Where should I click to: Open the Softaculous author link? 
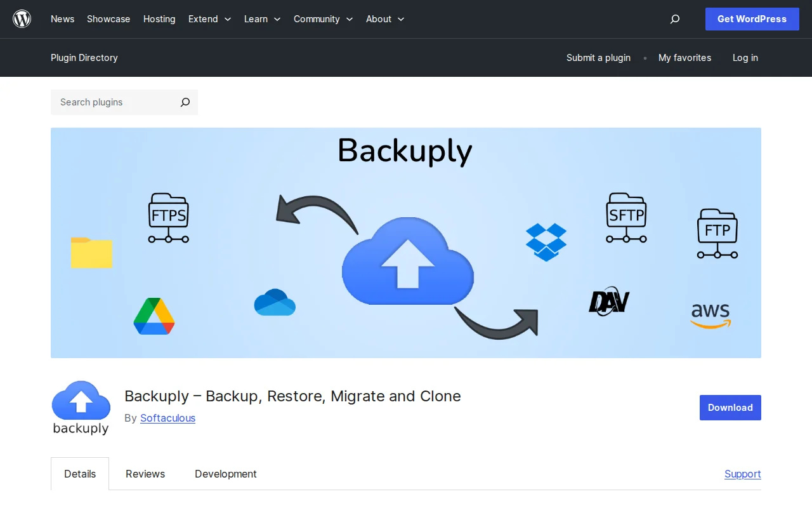click(167, 418)
